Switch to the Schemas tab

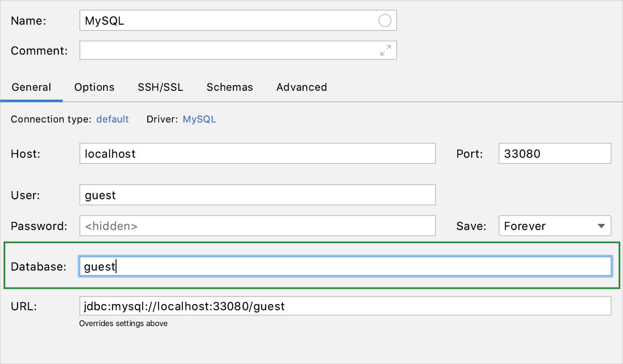tap(229, 87)
